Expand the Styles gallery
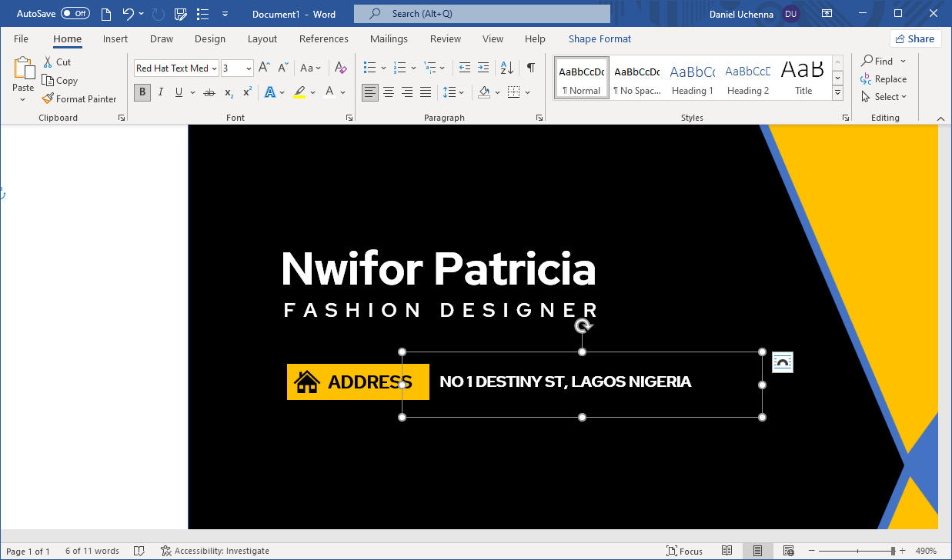The width and height of the screenshot is (952, 560). click(838, 94)
